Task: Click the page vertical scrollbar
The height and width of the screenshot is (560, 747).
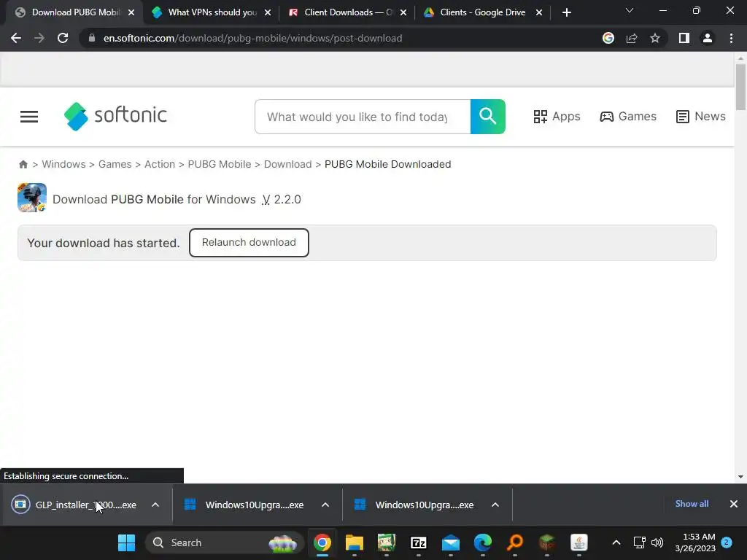Action: (740, 87)
